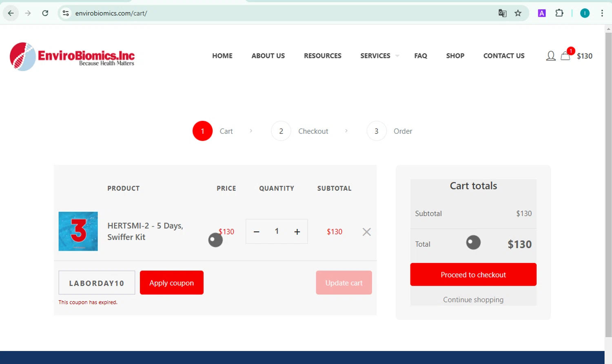Open the Services menu item
The width and height of the screenshot is (612, 364).
375,56
